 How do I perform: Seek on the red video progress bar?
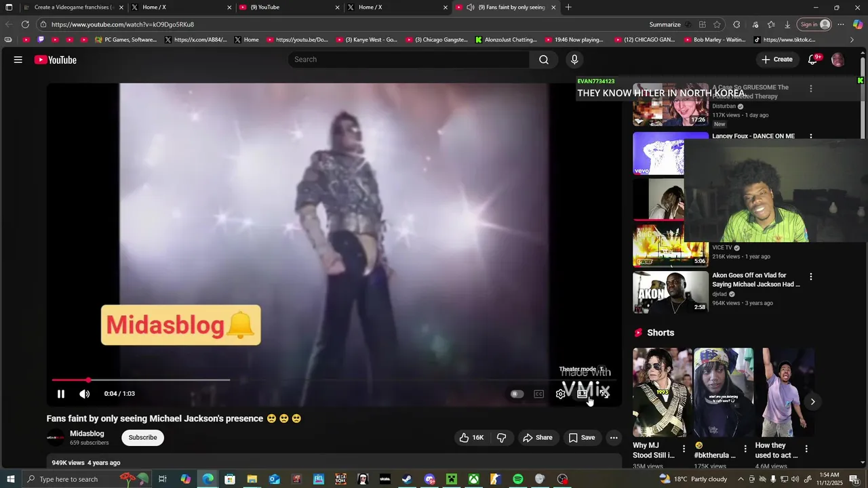pos(334,380)
